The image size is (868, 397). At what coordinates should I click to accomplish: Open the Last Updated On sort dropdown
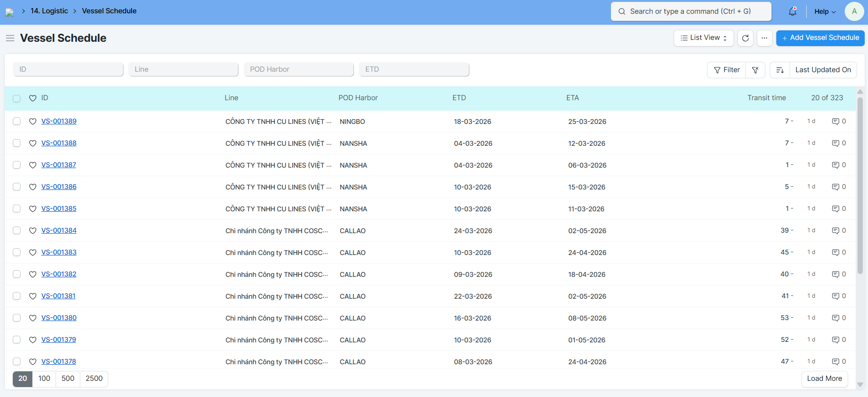[823, 70]
